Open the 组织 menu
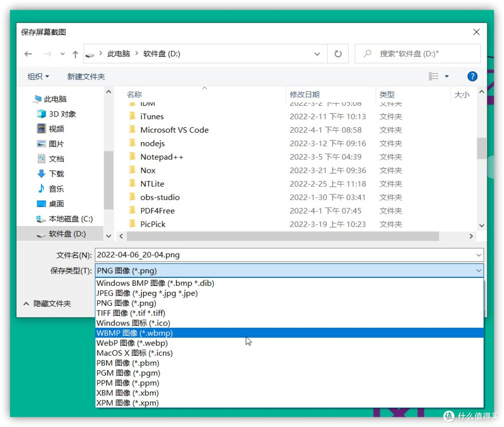Viewport: 504px width, 427px height. tap(38, 76)
